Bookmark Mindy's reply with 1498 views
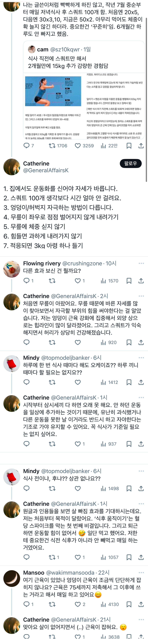Screen dimensions: 148x644 click(x=129, y=488)
